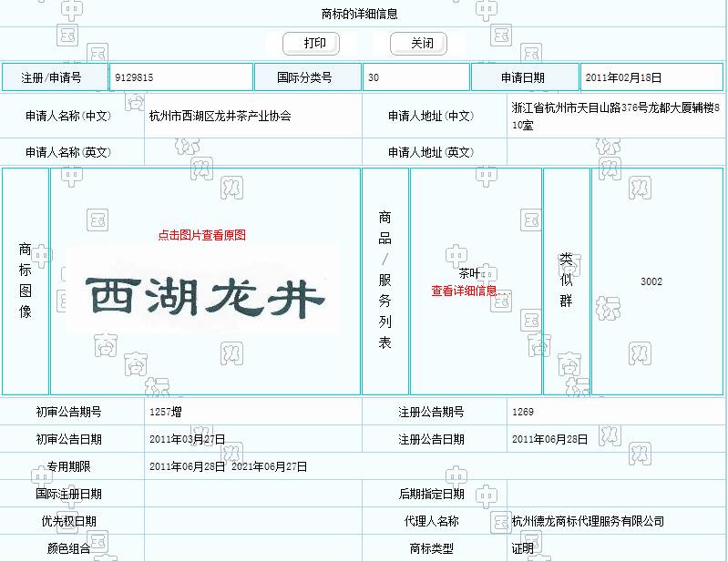Click the 初审公告期号 label
The height and width of the screenshot is (562, 728).
[x=68, y=412]
